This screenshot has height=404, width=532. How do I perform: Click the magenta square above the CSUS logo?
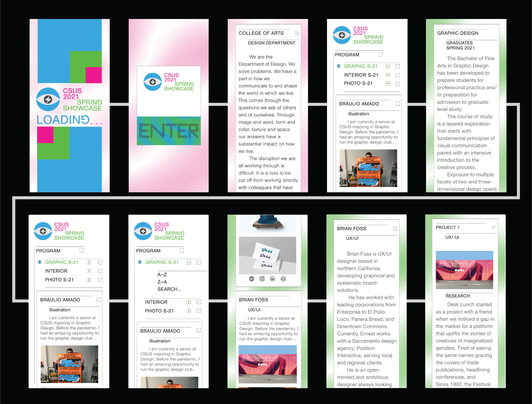[94, 75]
